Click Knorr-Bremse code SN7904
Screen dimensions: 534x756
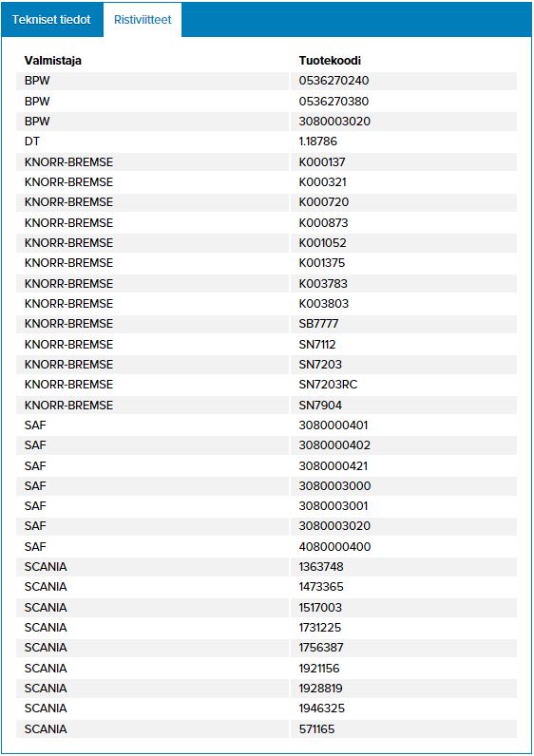(x=320, y=405)
